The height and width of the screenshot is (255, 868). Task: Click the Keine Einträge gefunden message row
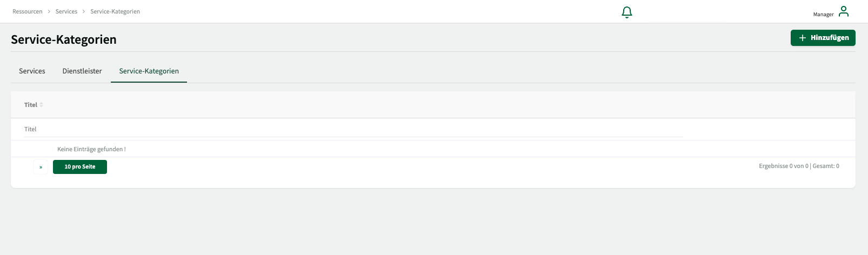[433, 149]
